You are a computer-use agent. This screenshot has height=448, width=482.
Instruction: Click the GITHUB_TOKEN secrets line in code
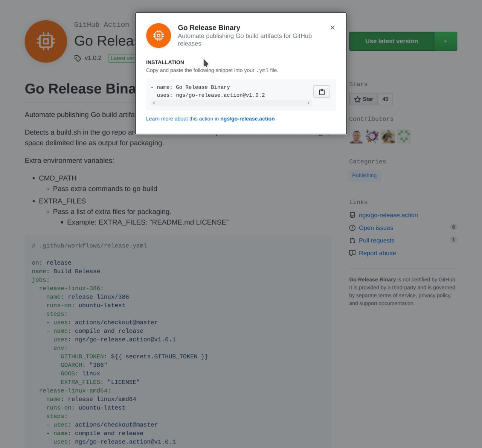(134, 356)
